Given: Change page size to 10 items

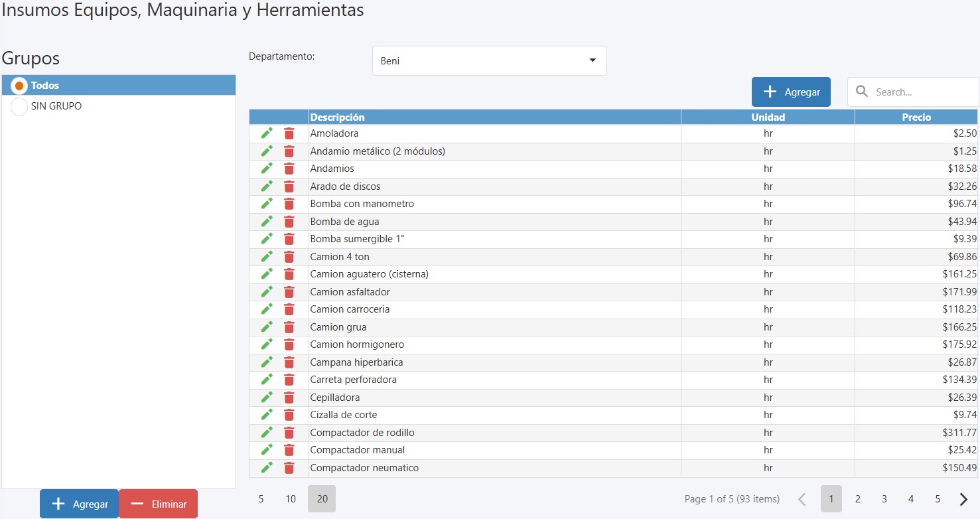Looking at the screenshot, I should tap(291, 499).
